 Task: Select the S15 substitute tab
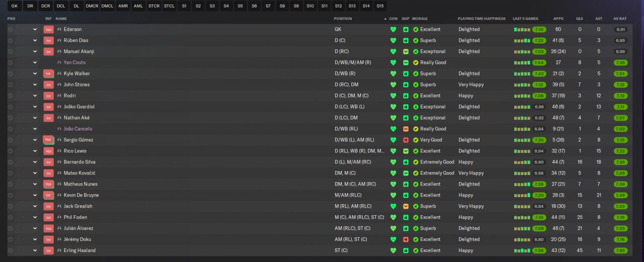click(380, 6)
